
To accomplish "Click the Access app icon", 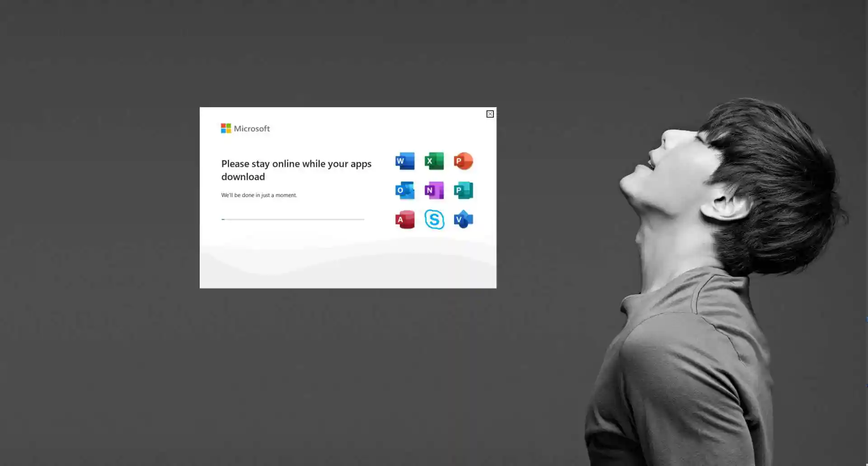I will click(405, 220).
